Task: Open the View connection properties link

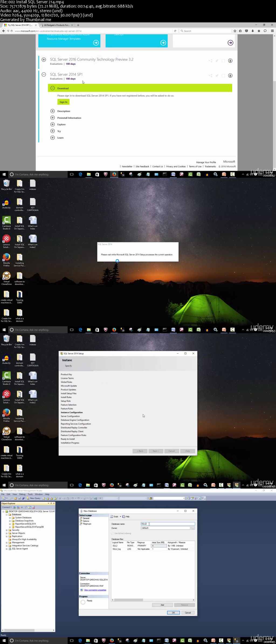Action: click(x=95, y=590)
